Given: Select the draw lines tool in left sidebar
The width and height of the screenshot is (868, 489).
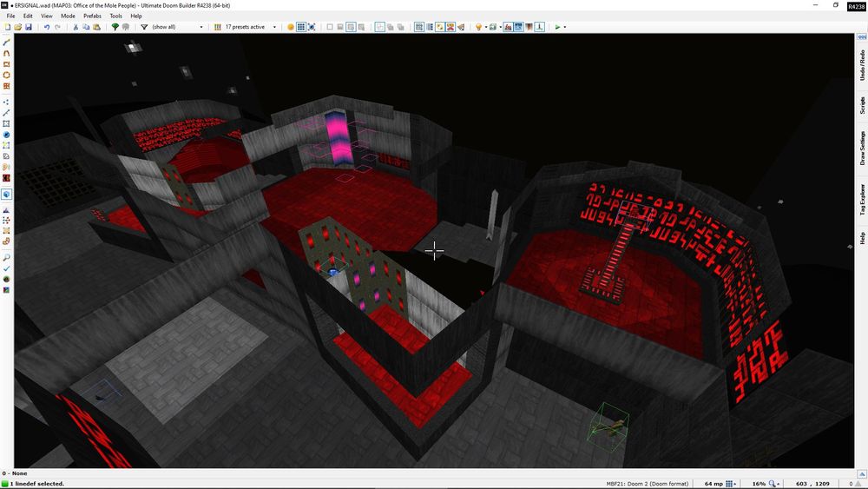Looking at the screenshot, I should pos(6,43).
